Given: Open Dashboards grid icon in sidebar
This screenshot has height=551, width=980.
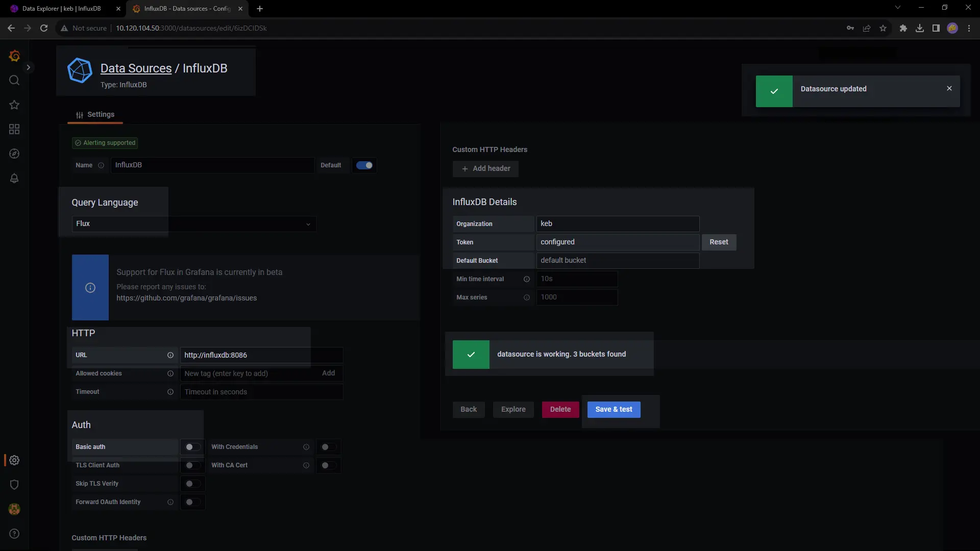Looking at the screenshot, I should tap(14, 129).
